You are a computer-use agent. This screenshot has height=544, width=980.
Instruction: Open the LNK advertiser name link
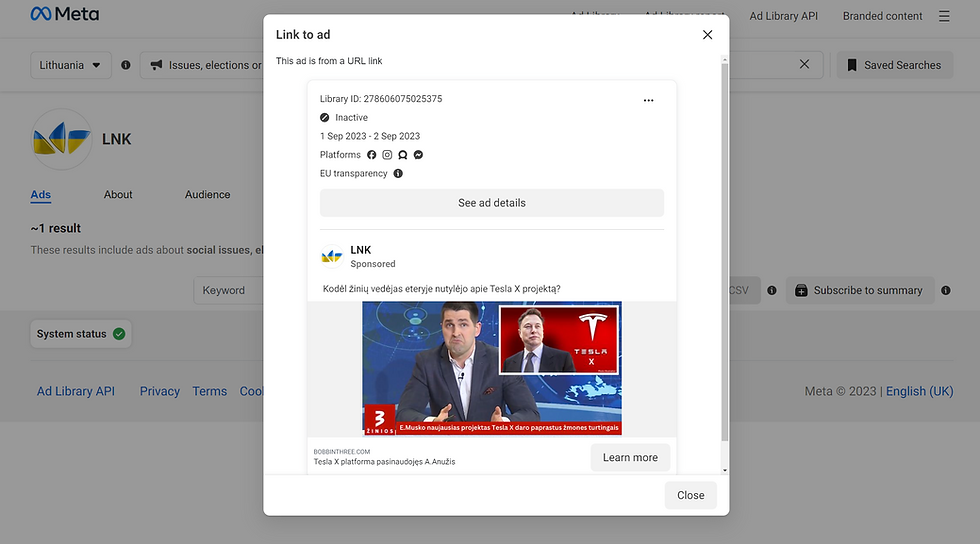(x=361, y=249)
